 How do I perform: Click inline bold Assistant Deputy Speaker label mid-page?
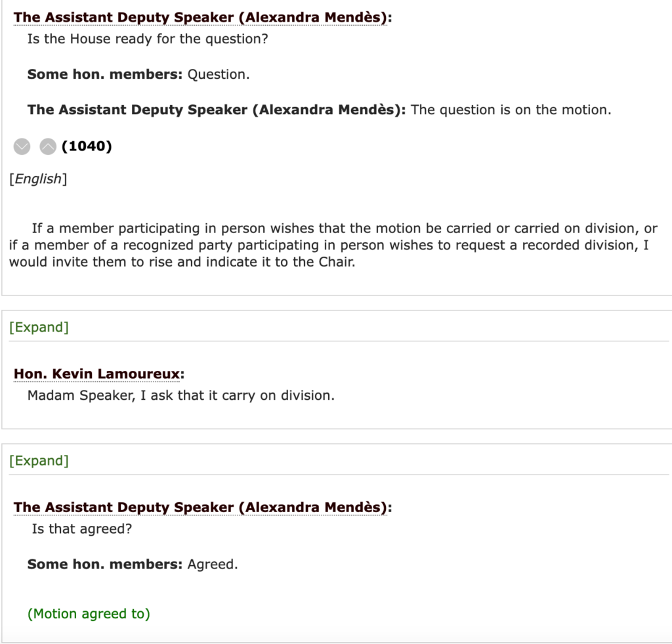click(x=217, y=110)
